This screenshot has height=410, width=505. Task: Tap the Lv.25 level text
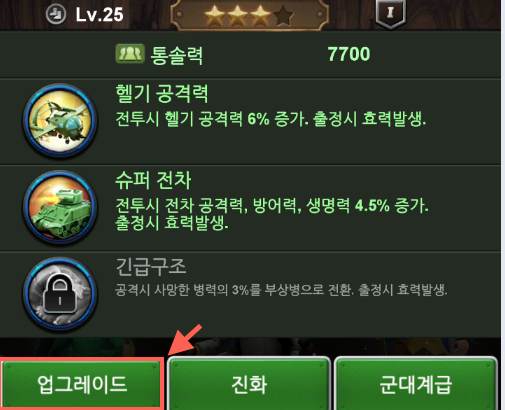99,15
